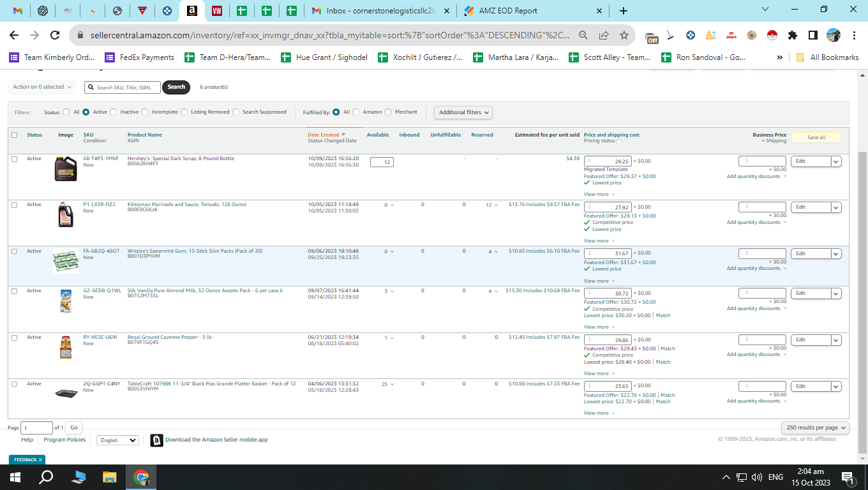Click the black Search button
Screen dimensions: 868x490
[x=176, y=87]
